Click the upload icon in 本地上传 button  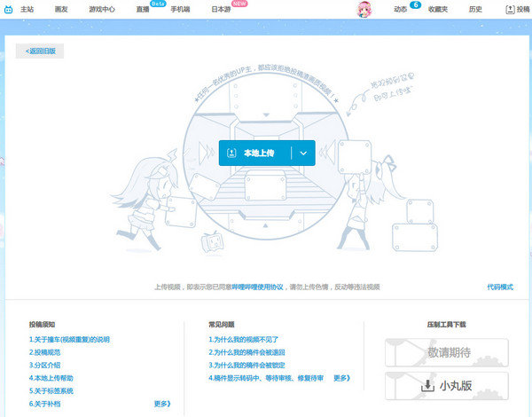click(231, 153)
